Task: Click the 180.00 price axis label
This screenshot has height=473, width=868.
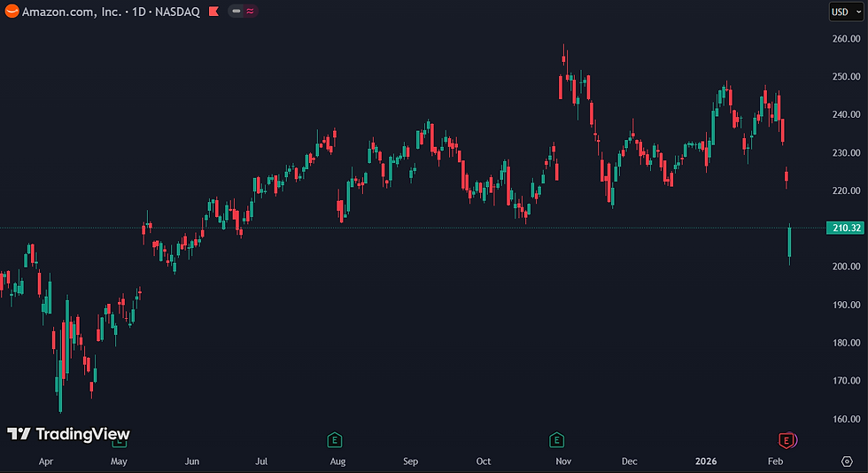Action: 846,343
